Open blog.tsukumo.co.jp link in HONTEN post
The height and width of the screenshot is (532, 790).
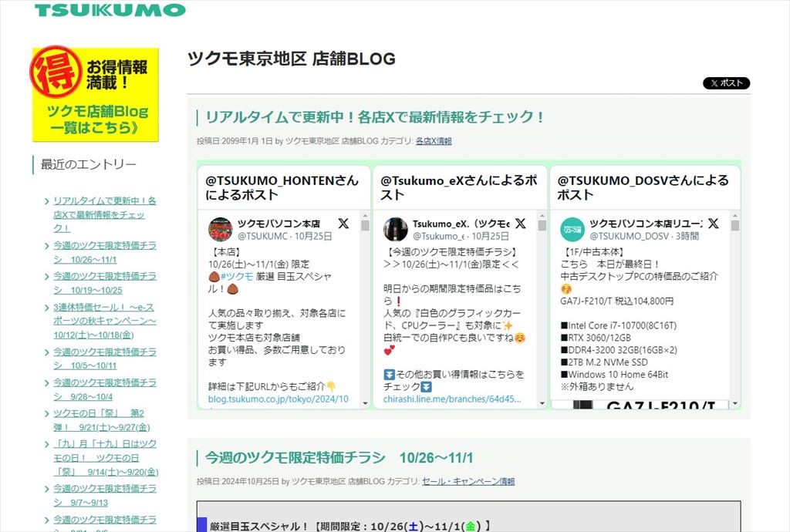click(x=278, y=400)
